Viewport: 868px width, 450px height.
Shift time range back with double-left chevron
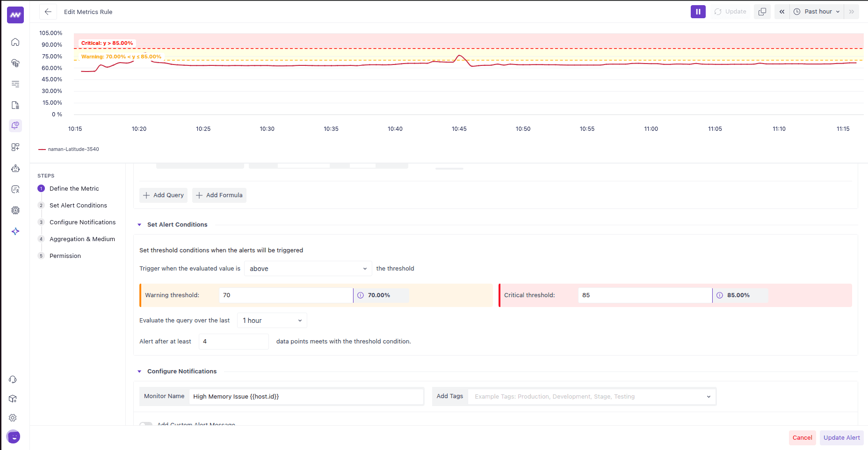pos(782,12)
